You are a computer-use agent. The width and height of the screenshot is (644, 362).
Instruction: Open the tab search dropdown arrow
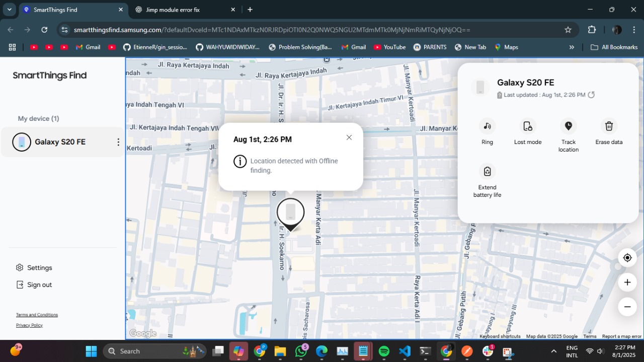click(x=10, y=10)
